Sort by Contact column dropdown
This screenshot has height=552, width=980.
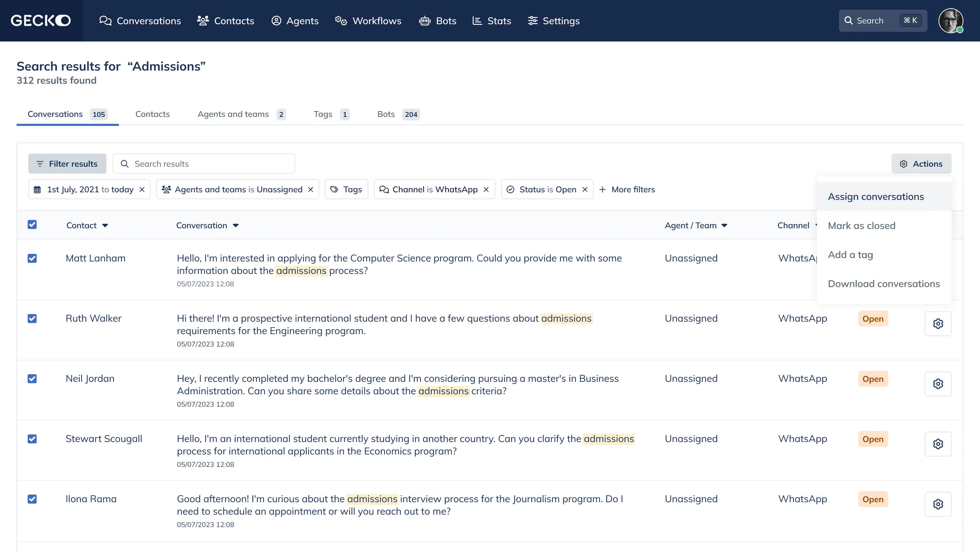pos(105,226)
